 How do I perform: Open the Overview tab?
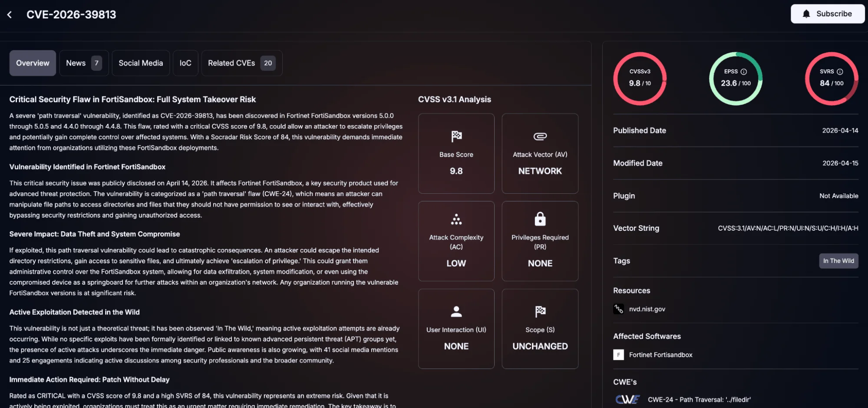(x=33, y=63)
